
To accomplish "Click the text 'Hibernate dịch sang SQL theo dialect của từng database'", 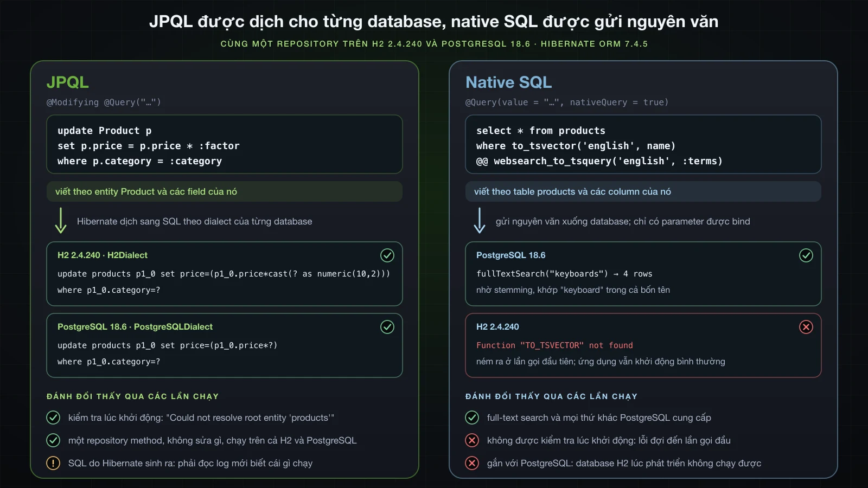I will click(195, 221).
